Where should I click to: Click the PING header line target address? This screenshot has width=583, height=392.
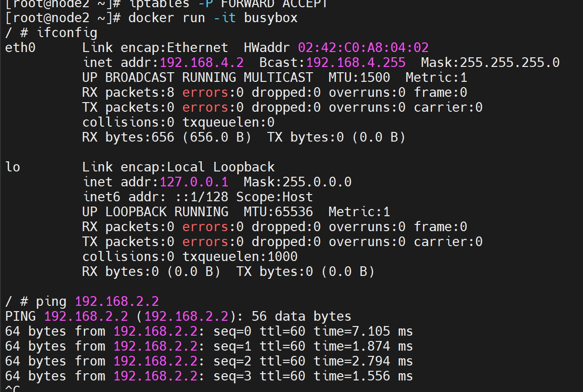(x=86, y=316)
